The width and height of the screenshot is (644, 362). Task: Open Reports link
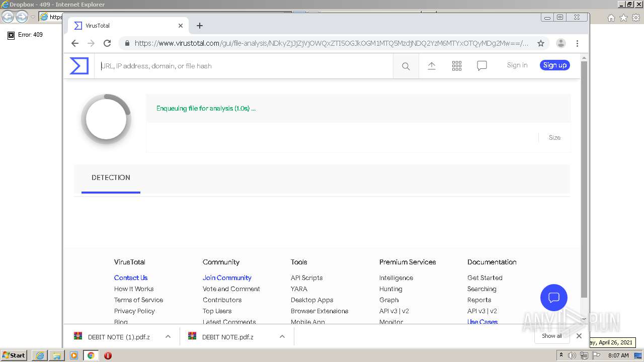point(479,300)
